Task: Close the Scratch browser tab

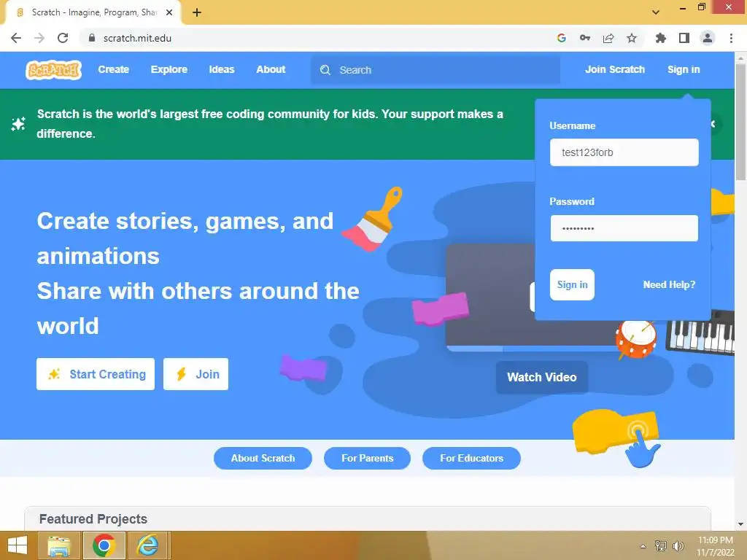Action: (x=169, y=12)
